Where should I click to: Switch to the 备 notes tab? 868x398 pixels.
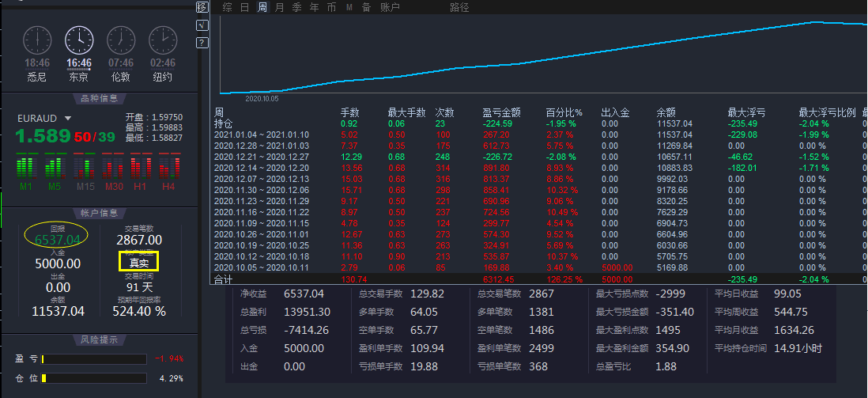367,7
